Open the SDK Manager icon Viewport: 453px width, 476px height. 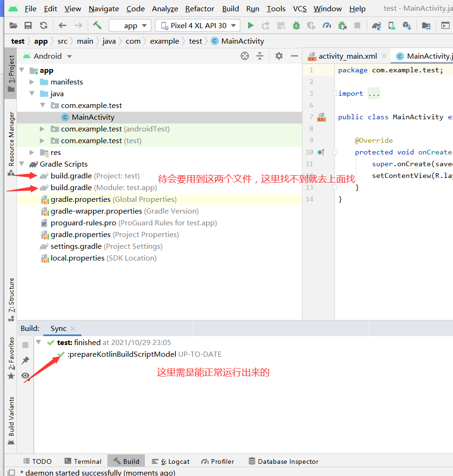pyautogui.click(x=407, y=26)
